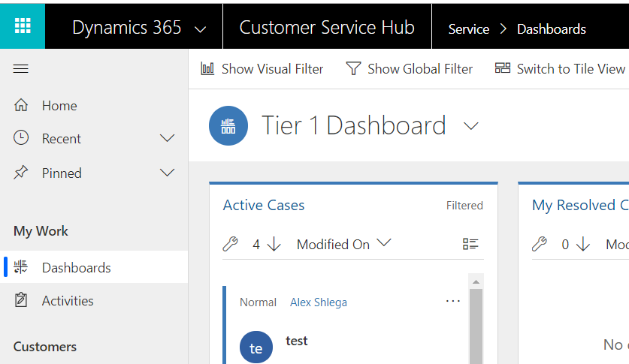Click the Pinned pin icon
Image resolution: width=629 pixels, height=364 pixels.
(21, 173)
